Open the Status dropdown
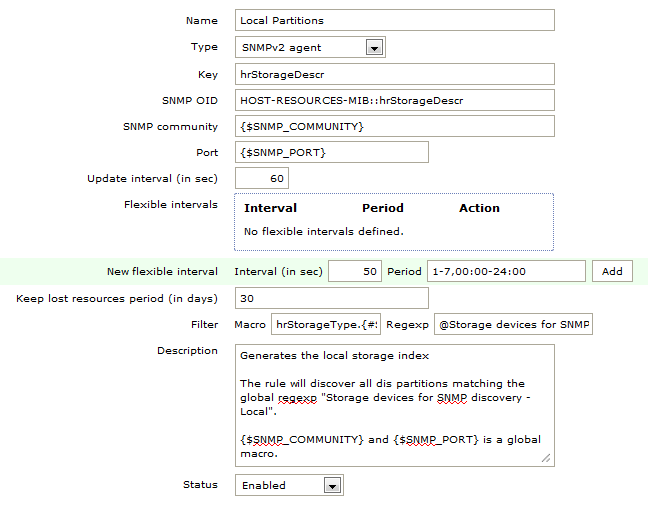648x505 pixels. click(289, 486)
